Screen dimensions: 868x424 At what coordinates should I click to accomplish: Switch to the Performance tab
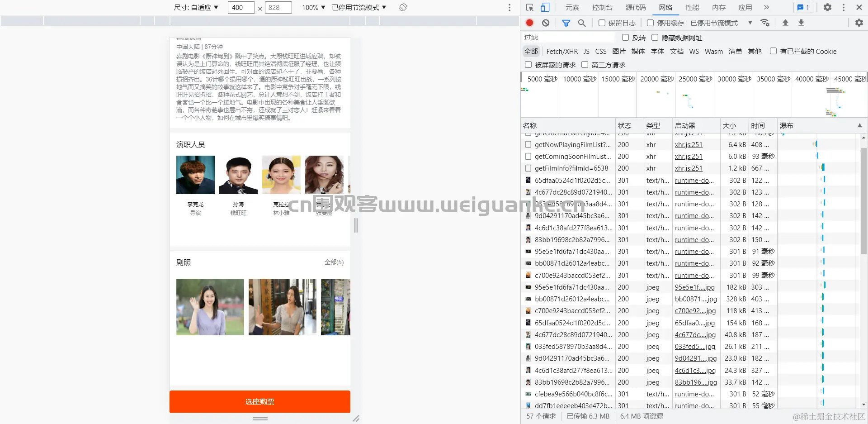(x=692, y=7)
